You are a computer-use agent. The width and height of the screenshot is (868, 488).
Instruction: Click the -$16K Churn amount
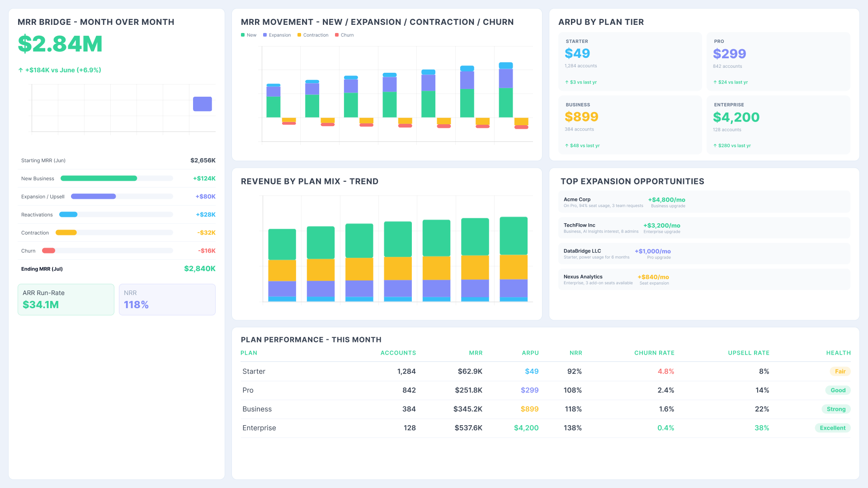207,251
